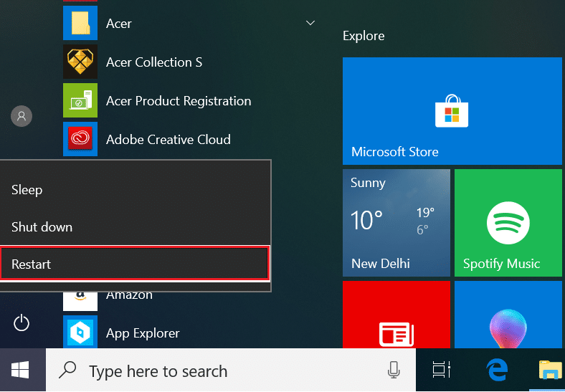
Task: Open Task View from the taskbar
Action: click(441, 371)
